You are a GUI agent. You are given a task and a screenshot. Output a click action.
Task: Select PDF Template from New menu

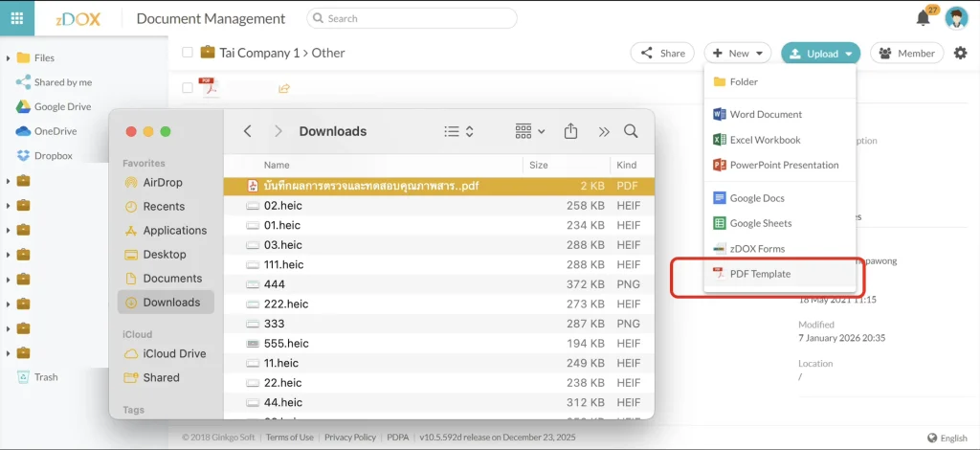click(760, 274)
